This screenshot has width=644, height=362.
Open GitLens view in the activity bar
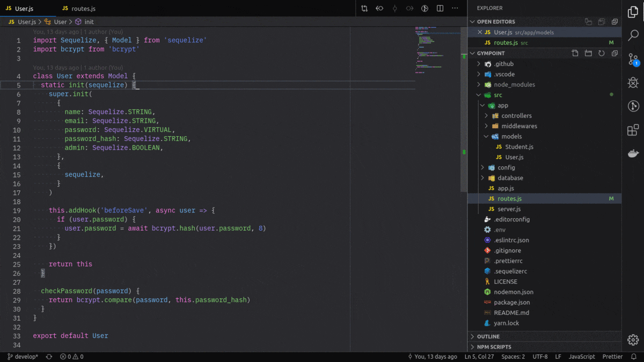pos(633,106)
